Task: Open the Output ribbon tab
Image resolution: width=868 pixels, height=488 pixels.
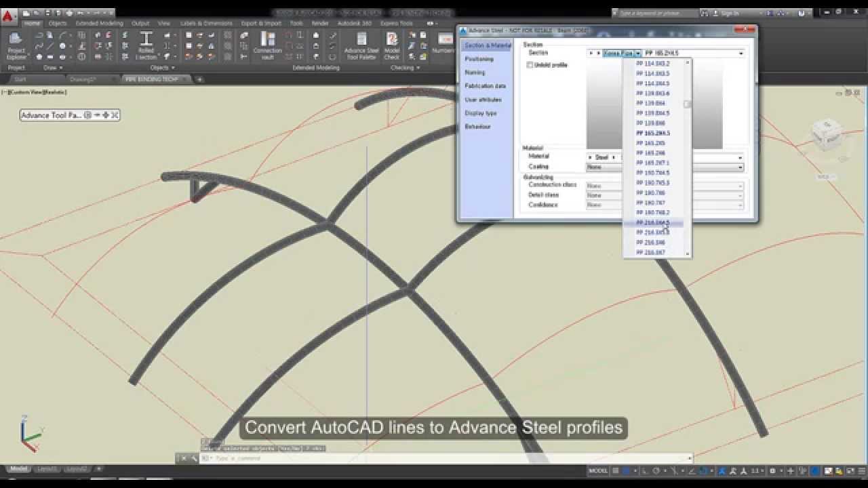Action: 140,23
